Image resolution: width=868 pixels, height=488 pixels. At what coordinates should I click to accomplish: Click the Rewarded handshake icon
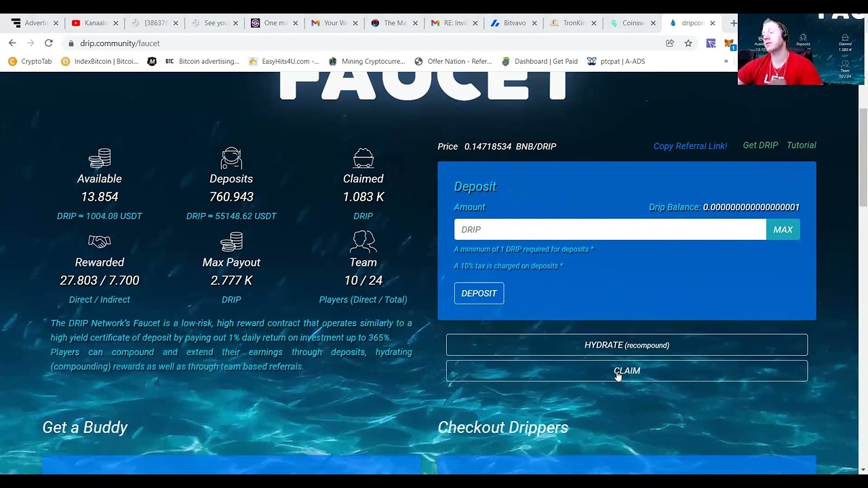coord(100,241)
